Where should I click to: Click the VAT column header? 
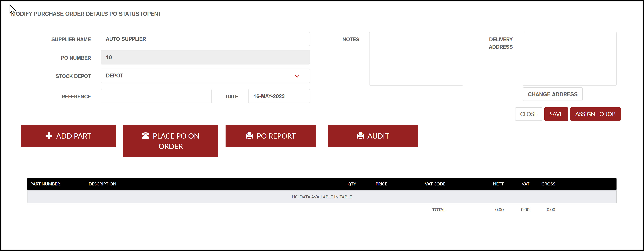pos(525,184)
